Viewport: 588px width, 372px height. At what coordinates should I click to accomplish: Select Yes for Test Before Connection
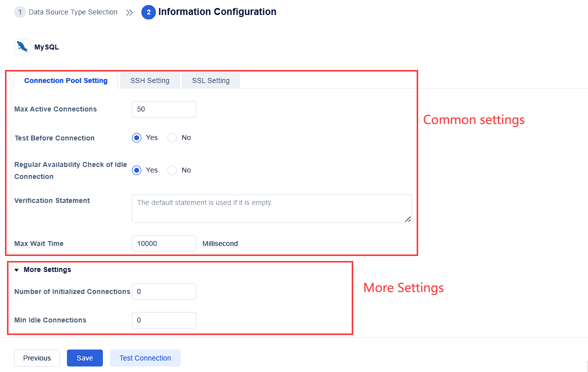(136, 137)
